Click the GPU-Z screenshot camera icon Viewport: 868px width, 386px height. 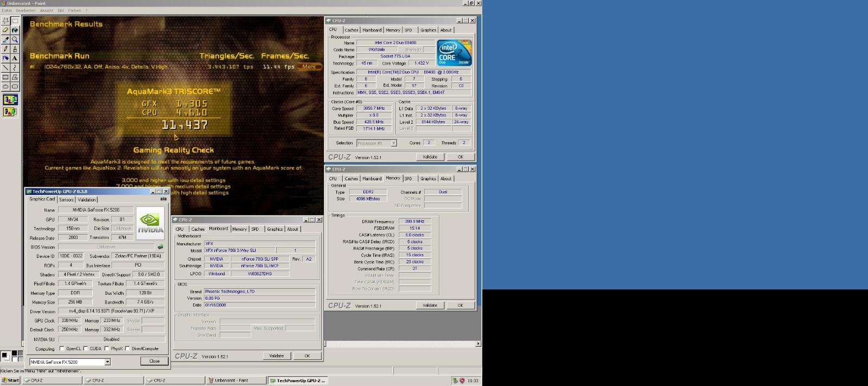point(163,199)
